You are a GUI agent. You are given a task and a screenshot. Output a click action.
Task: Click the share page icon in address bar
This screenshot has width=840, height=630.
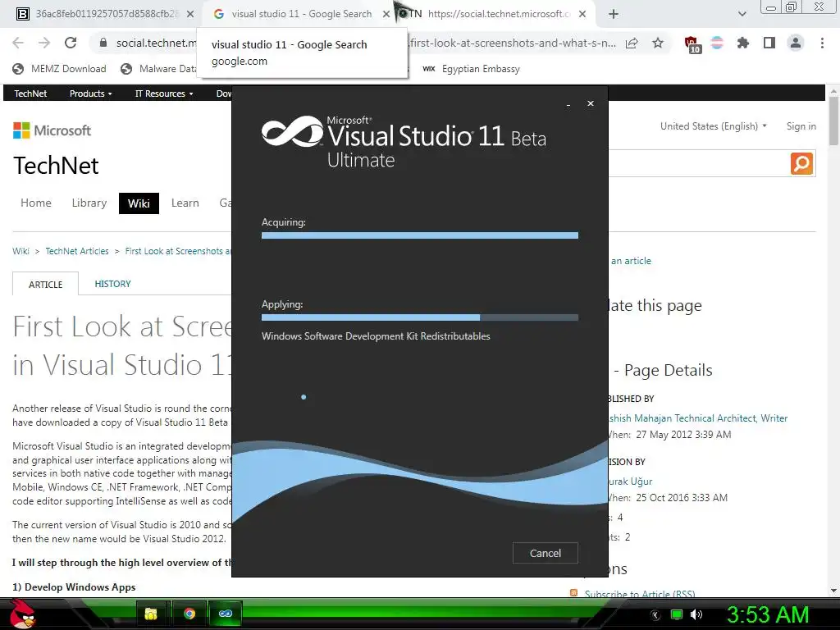(632, 43)
